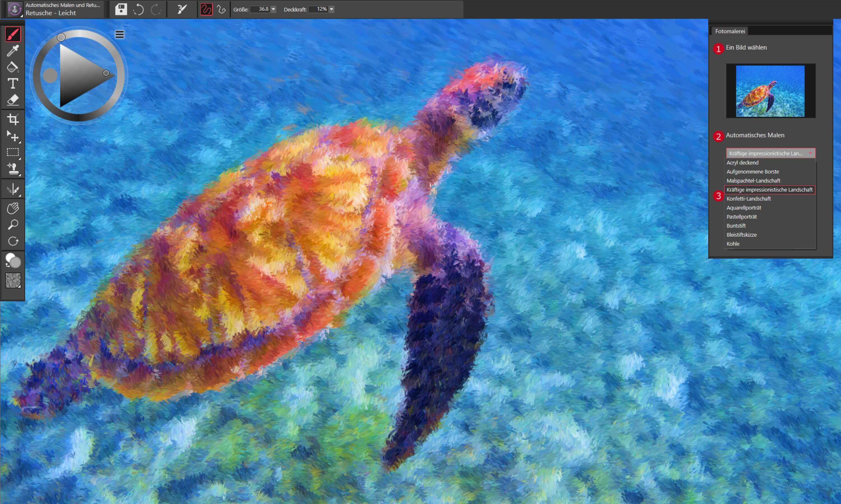
Task: Choose the Eraser tool
Action: (13, 100)
